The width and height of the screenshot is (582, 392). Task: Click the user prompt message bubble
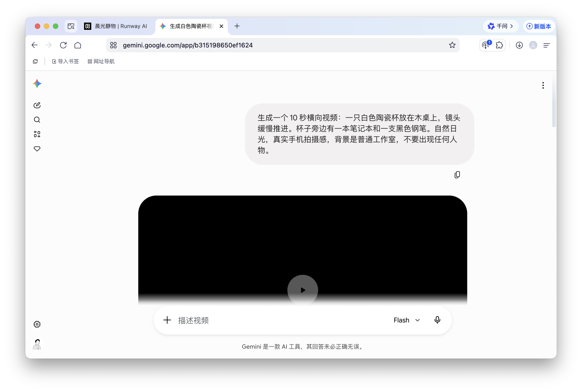(359, 134)
